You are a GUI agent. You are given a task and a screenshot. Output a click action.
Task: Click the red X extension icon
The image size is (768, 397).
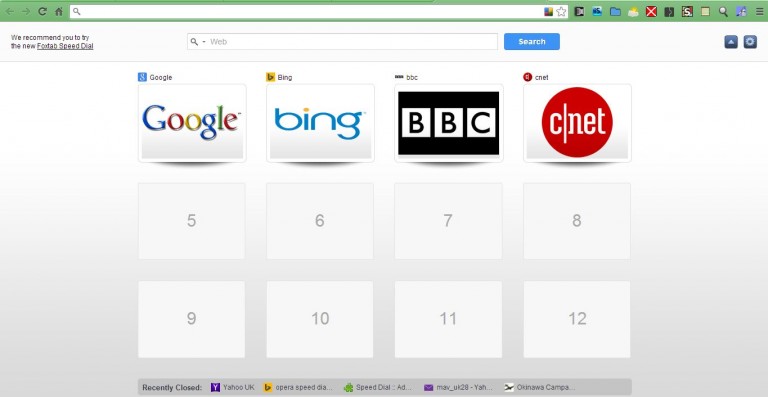[x=651, y=12]
